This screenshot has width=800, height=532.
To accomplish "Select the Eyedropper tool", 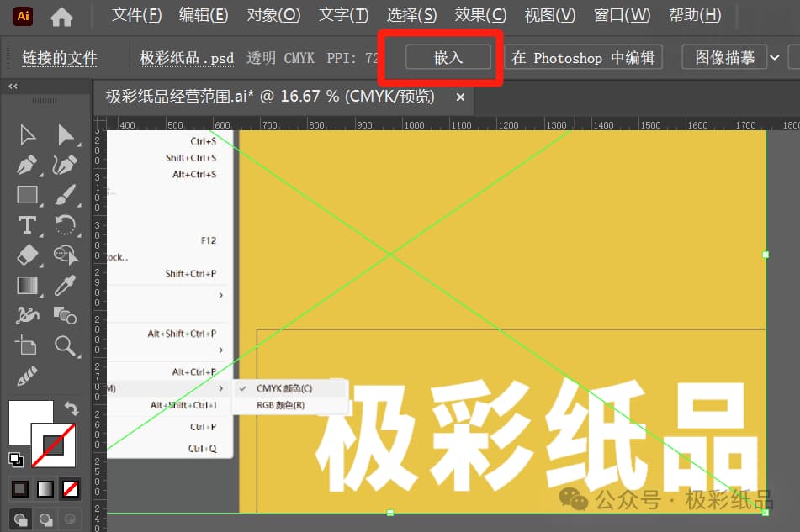I will [x=66, y=286].
